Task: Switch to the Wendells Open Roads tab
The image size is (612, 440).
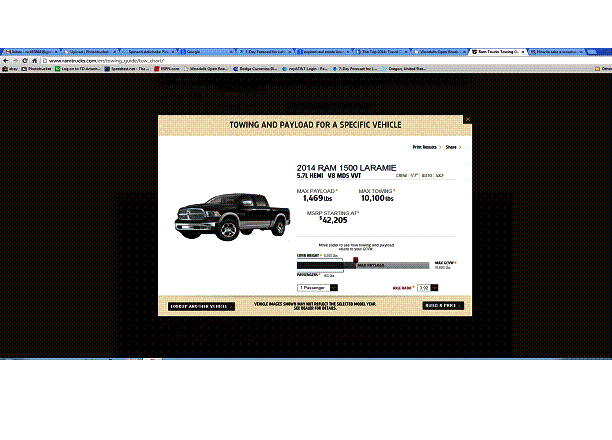Action: pyautogui.click(x=440, y=52)
